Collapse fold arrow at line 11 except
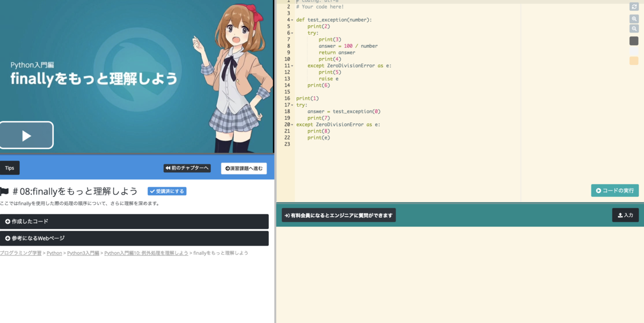Image resolution: width=644 pixels, height=323 pixels. (292, 66)
